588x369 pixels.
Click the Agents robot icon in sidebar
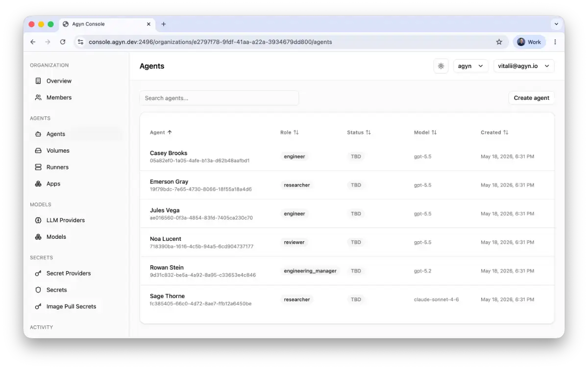click(38, 134)
